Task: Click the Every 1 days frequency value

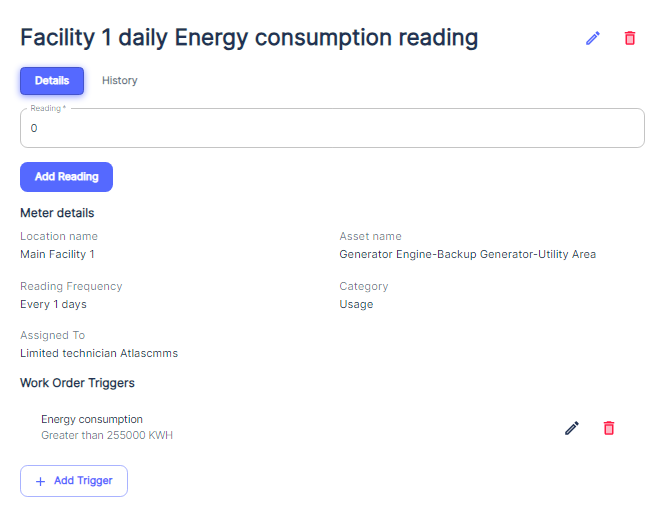Action: 54,304
